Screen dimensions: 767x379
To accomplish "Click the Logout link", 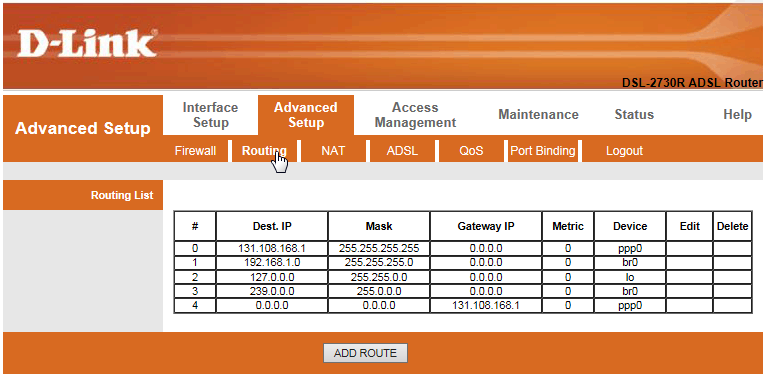I will click(x=624, y=151).
